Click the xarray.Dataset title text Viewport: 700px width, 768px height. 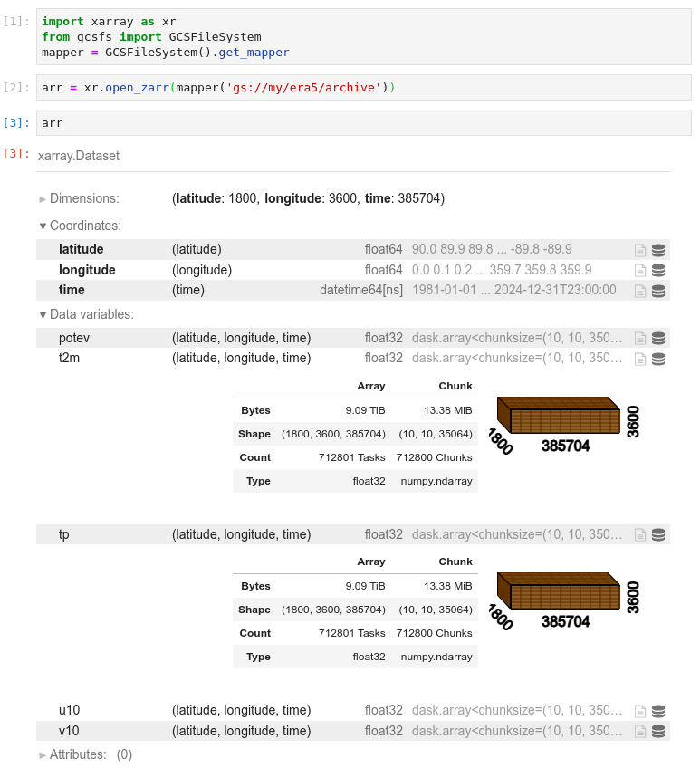[79, 156]
